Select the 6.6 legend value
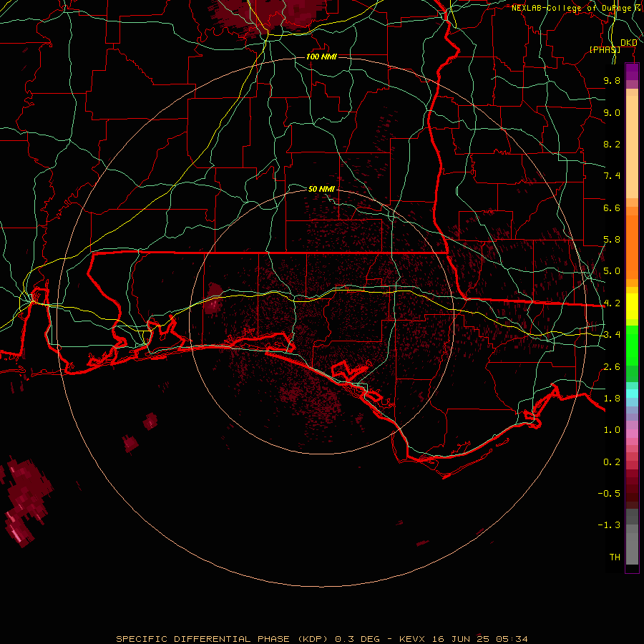644x644 pixels. pyautogui.click(x=612, y=208)
